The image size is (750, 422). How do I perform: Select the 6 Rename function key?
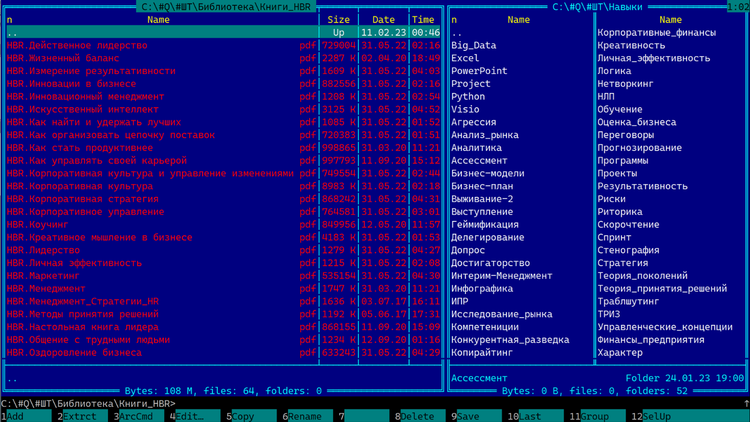click(x=305, y=416)
